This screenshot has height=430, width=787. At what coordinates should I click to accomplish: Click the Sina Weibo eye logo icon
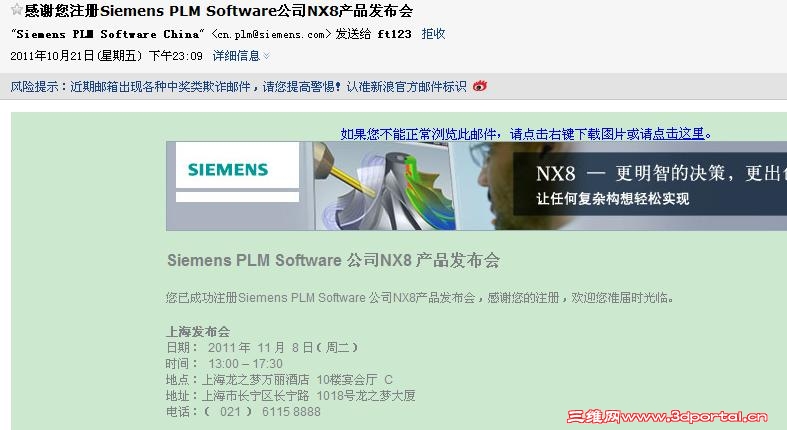(479, 86)
